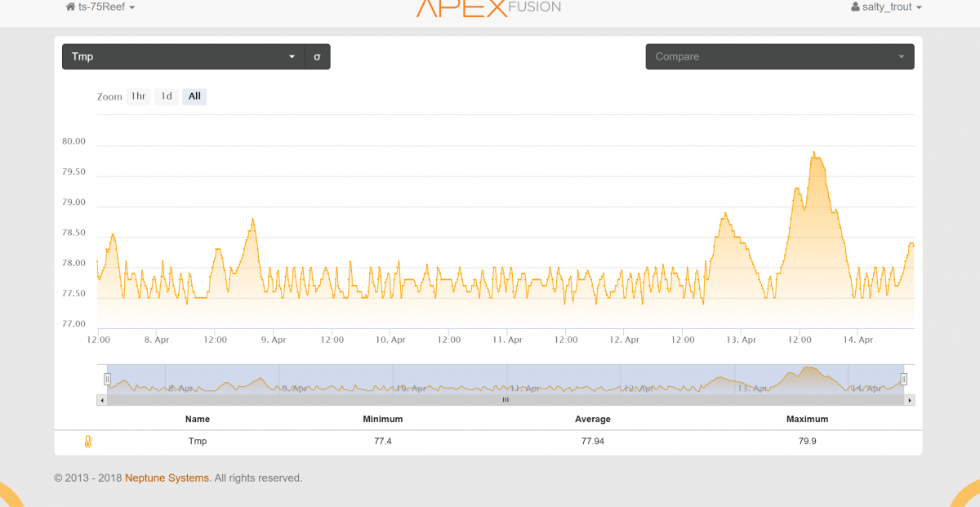980x507 pixels.
Task: Click the Name column header
Action: click(x=198, y=419)
